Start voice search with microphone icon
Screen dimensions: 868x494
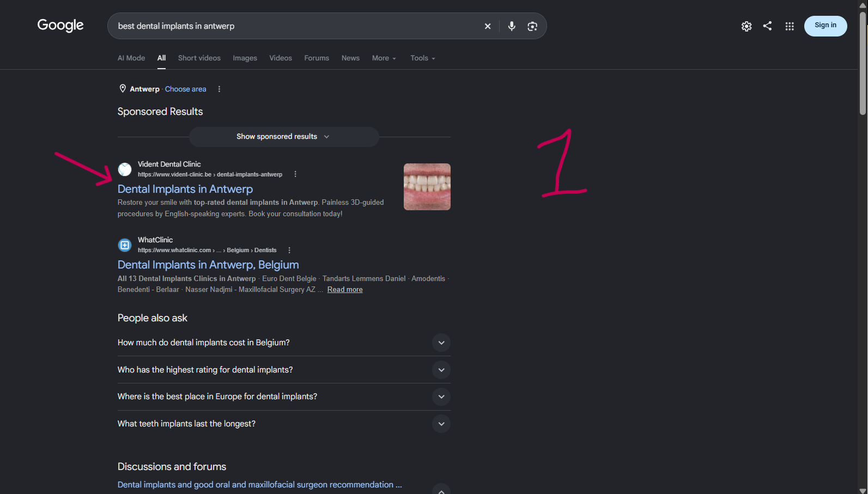click(512, 26)
